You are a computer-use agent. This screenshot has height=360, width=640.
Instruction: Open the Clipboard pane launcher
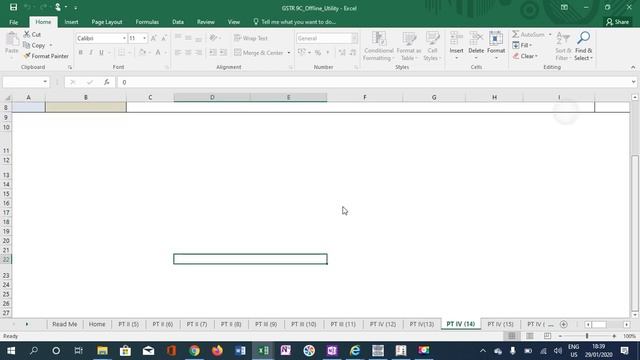(70, 67)
